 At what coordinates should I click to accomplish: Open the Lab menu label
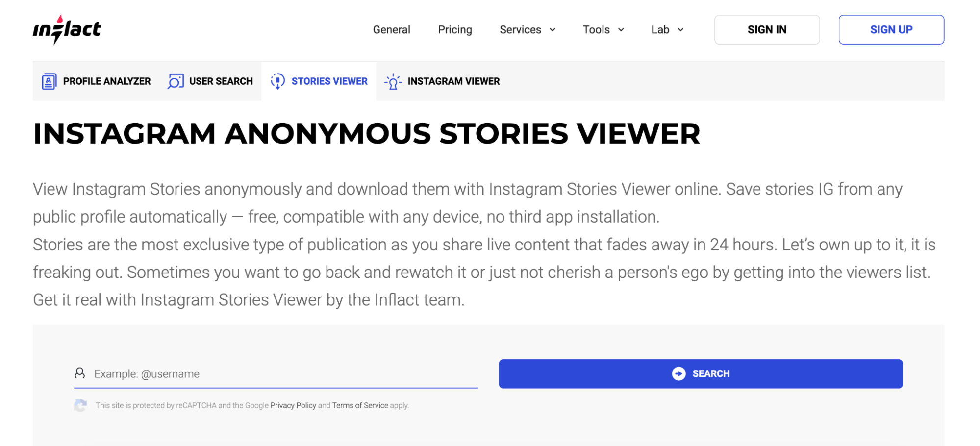(660, 30)
